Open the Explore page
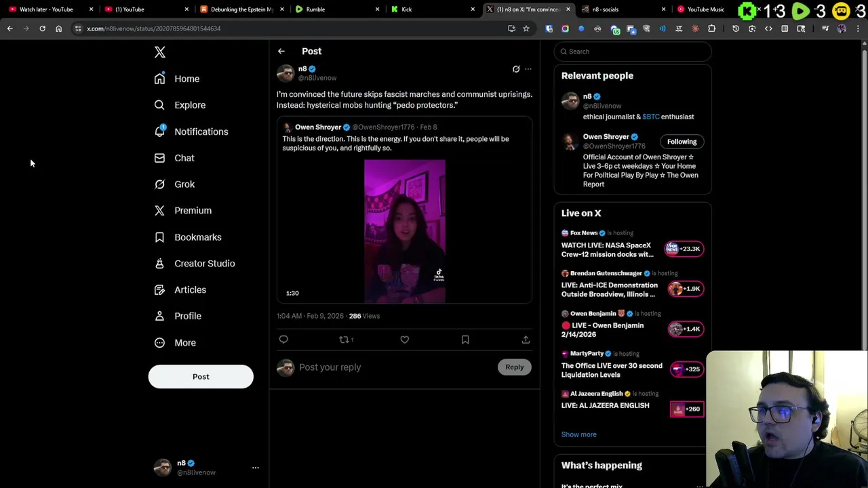The image size is (868, 488). coord(180,105)
